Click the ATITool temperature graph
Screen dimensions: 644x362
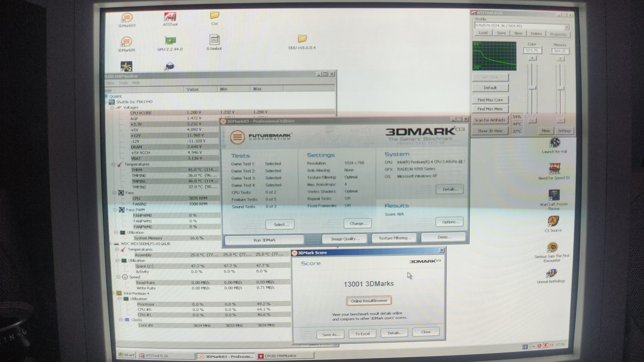point(494,56)
